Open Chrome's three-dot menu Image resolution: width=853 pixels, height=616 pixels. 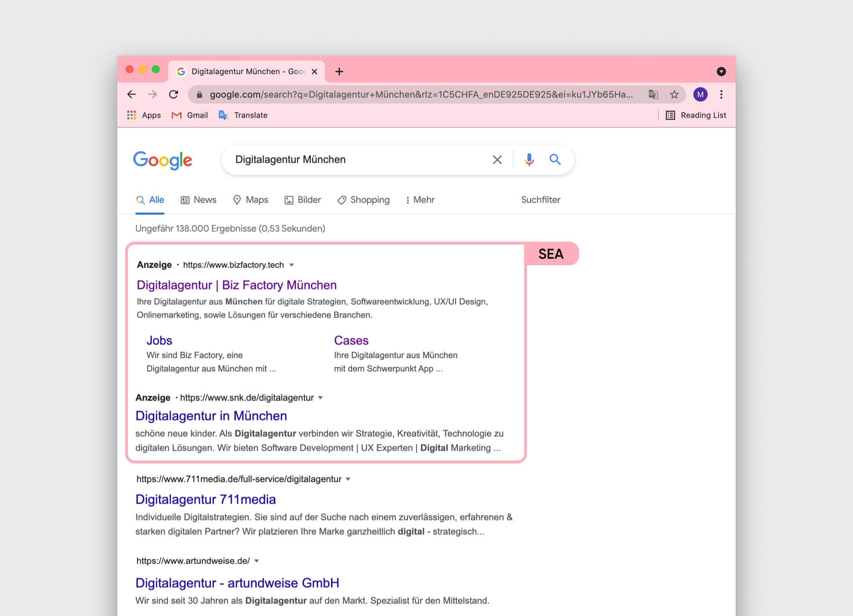pos(721,94)
